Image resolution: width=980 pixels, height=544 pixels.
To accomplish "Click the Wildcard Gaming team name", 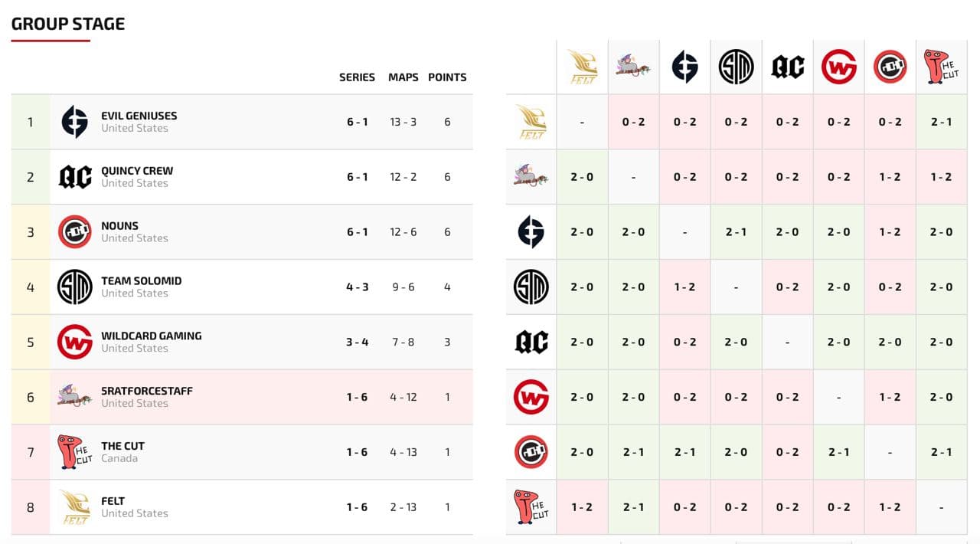I will 151,336.
